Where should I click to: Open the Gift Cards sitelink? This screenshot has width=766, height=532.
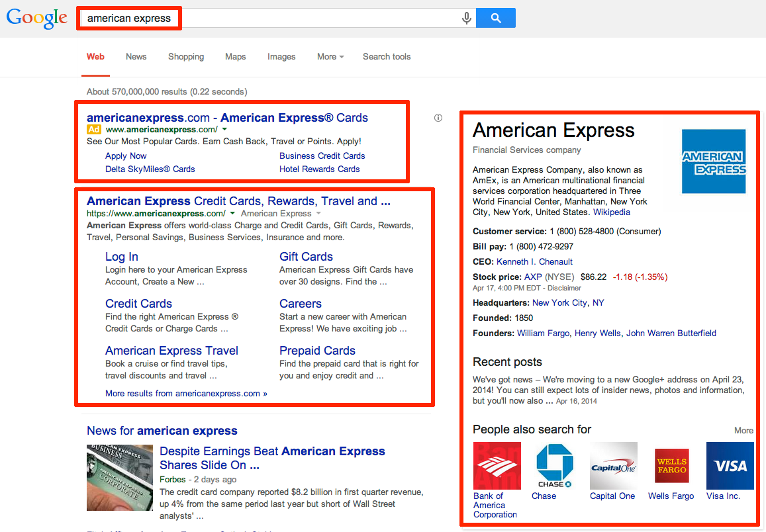tap(306, 257)
